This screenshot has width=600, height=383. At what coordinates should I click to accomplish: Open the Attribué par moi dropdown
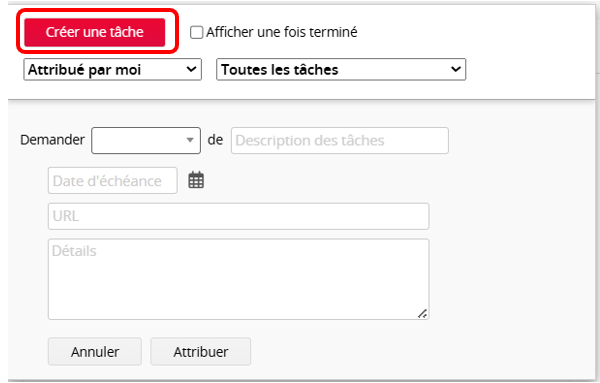point(112,69)
